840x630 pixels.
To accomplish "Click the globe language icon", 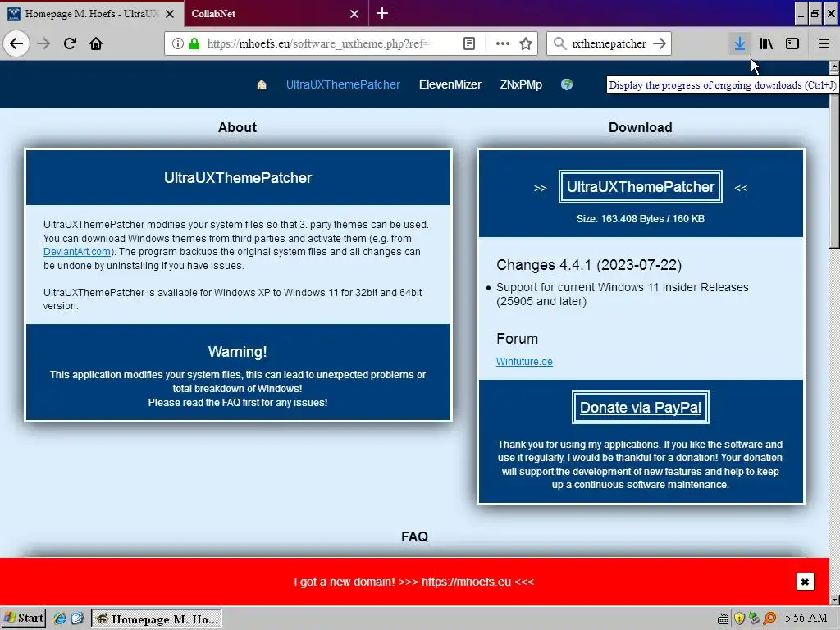I will coord(567,84).
